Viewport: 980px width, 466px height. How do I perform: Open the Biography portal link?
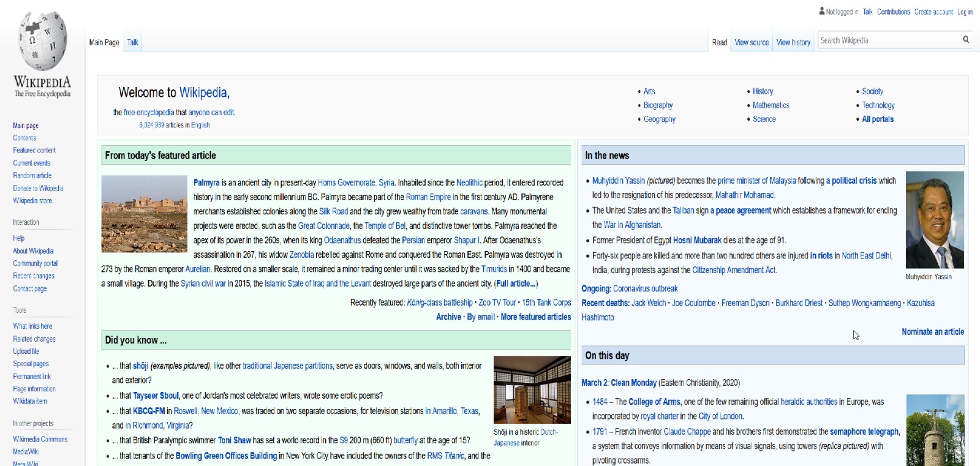point(658,105)
